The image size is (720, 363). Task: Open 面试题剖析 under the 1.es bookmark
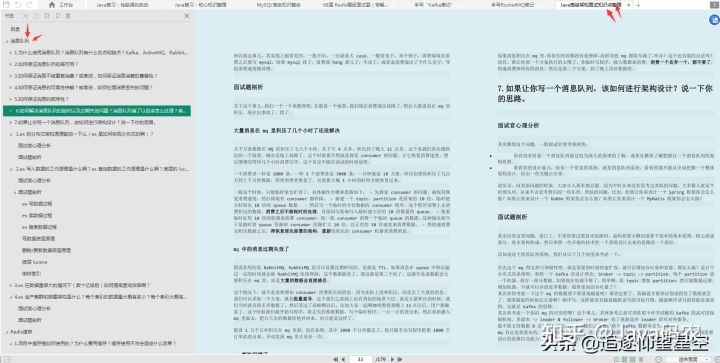[30, 157]
